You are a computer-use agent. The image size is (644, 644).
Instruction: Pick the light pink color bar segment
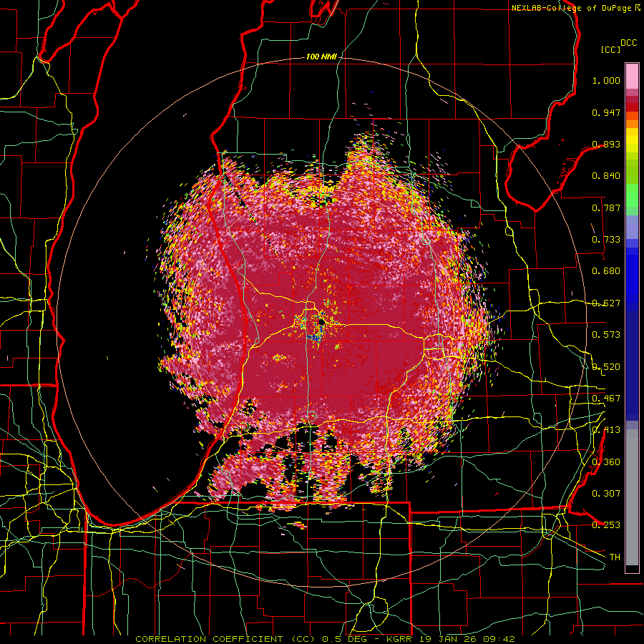(x=632, y=76)
